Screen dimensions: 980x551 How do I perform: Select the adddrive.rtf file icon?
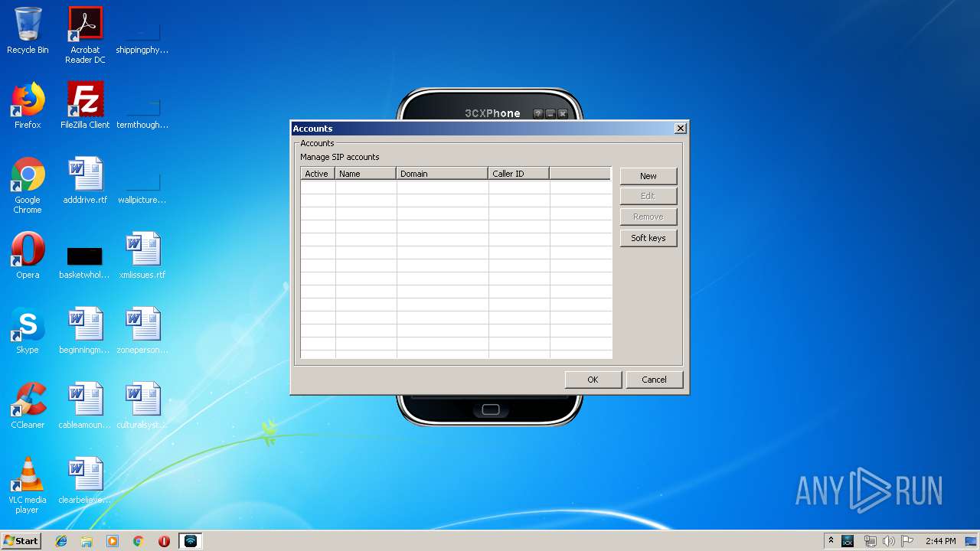[85, 181]
